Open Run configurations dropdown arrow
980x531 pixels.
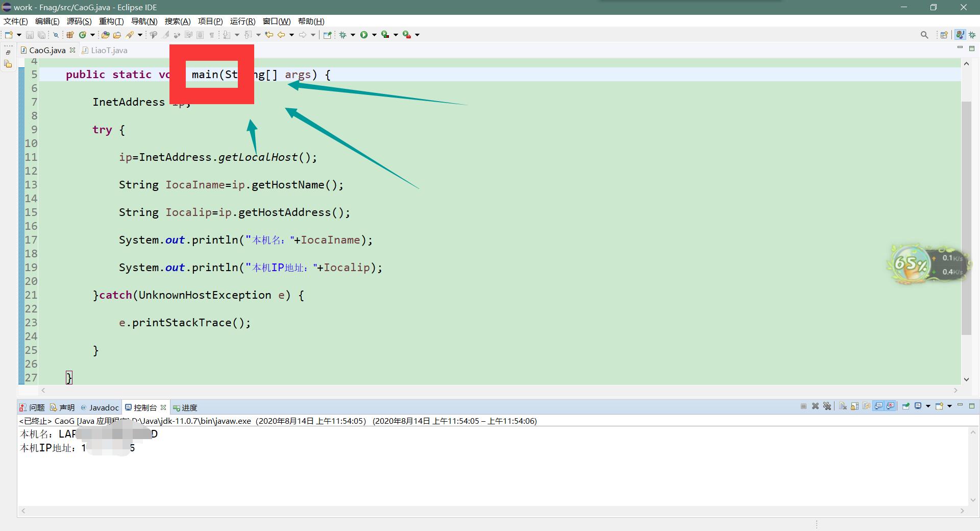(374, 35)
